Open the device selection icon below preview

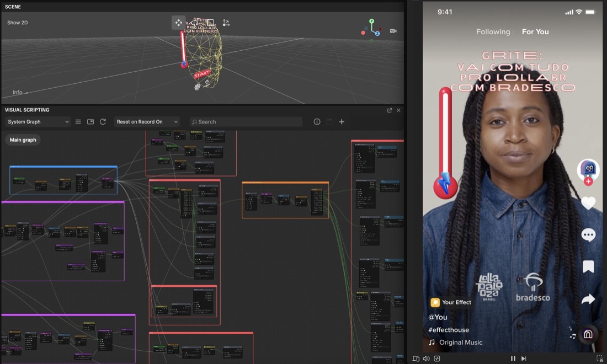(416, 358)
